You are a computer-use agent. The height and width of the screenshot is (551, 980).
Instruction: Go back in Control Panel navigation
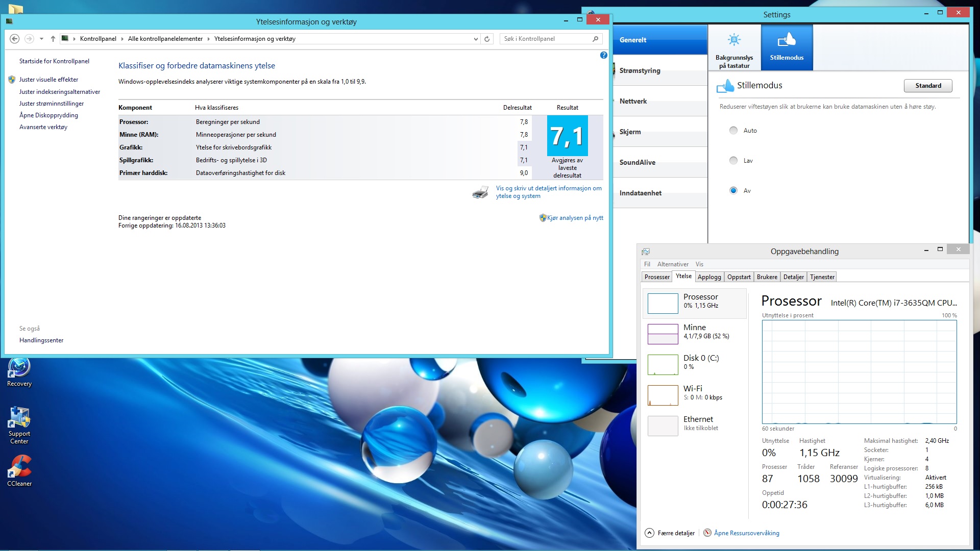[15, 39]
